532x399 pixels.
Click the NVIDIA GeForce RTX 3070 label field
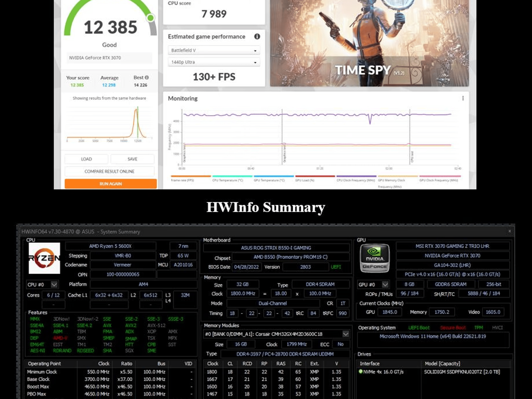(x=109, y=58)
